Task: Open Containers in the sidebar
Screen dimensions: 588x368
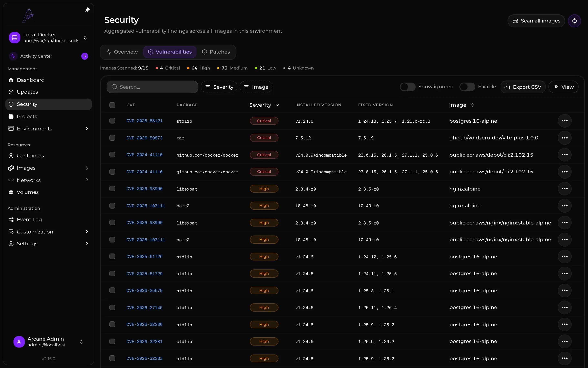Action: coord(48,156)
